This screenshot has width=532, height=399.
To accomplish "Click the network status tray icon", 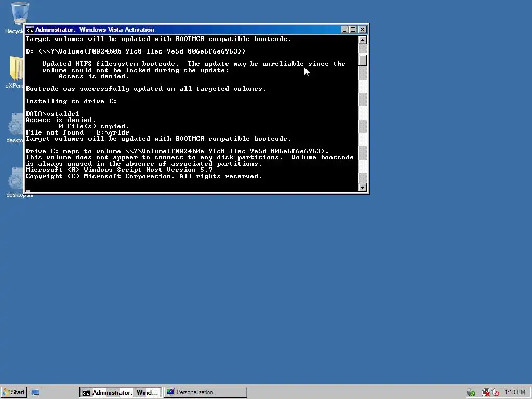I will pyautogui.click(x=485, y=393).
